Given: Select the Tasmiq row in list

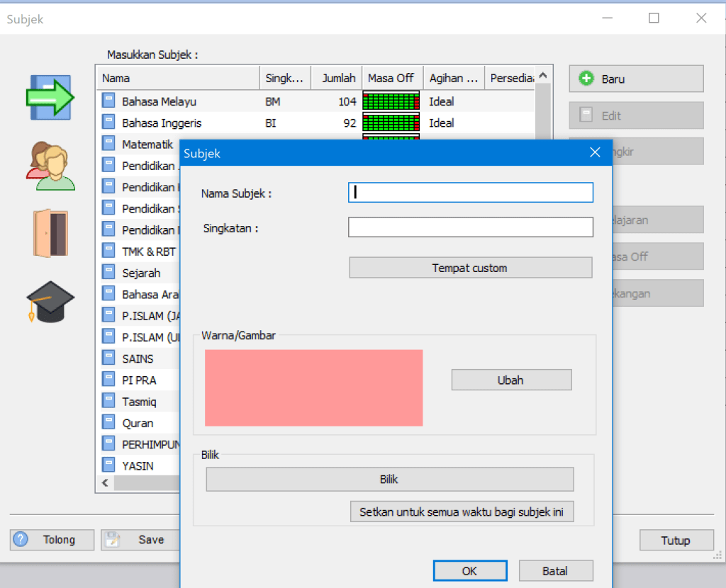Looking at the screenshot, I should 139,402.
